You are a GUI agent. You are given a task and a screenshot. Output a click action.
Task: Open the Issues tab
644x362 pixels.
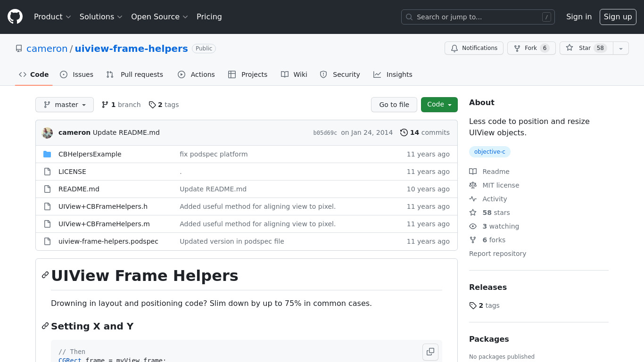point(77,74)
